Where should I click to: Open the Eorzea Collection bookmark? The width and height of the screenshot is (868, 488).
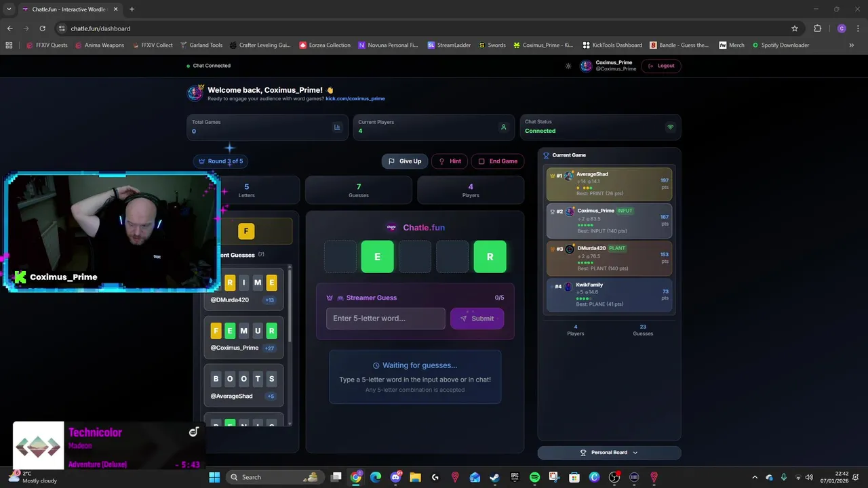click(325, 45)
